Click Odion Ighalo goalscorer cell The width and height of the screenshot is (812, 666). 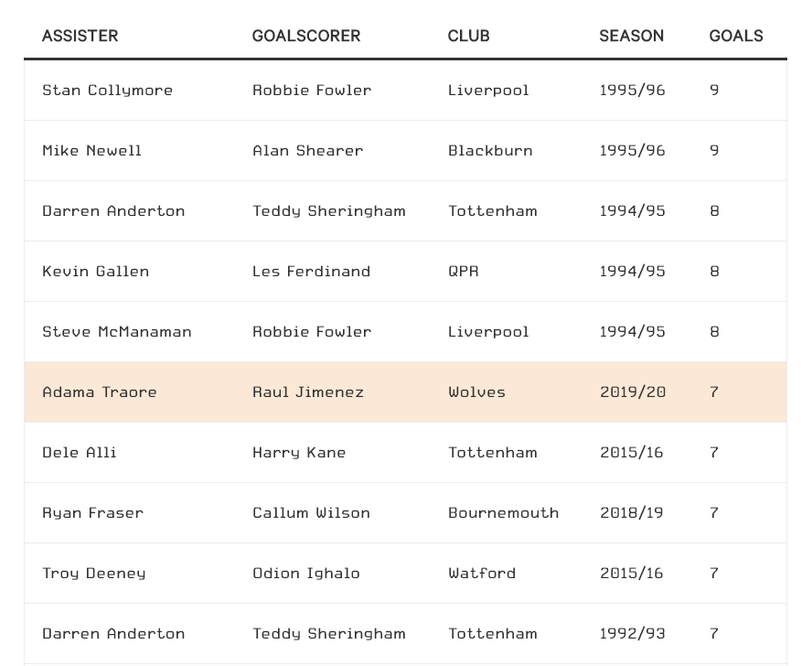click(305, 574)
